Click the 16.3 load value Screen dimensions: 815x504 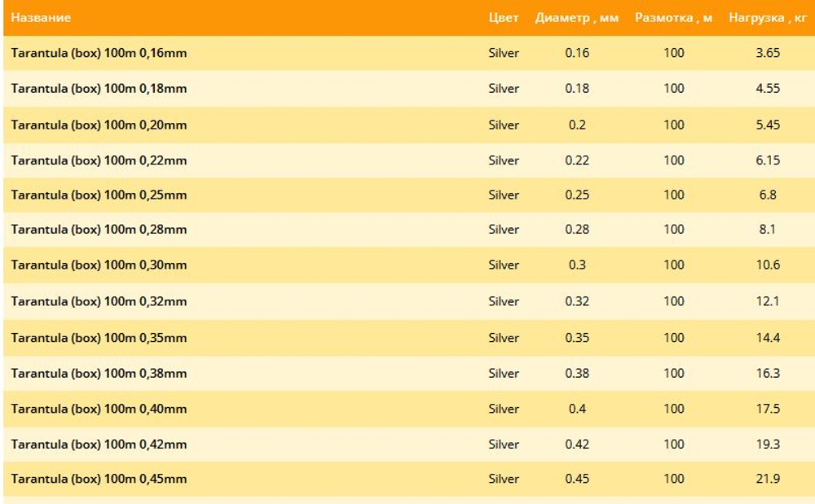coord(768,373)
